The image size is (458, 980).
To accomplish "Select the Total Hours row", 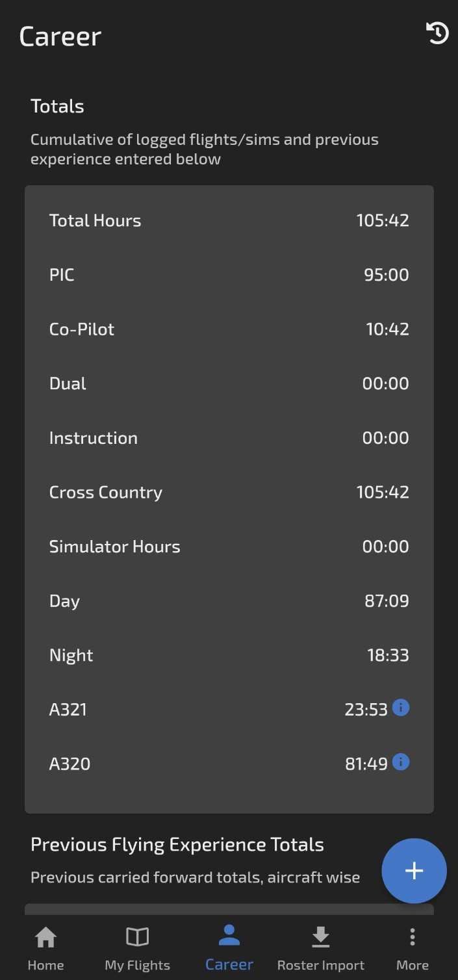I will point(229,220).
